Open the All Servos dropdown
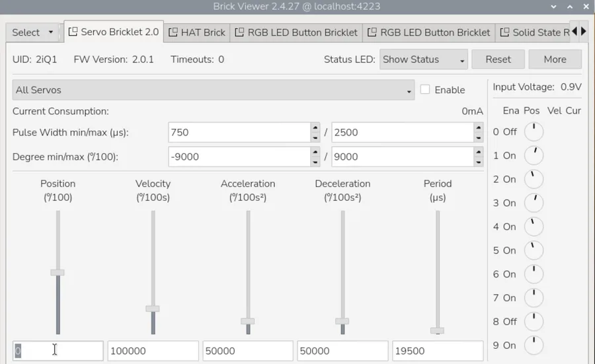Viewport: 595px width, 364px height. [x=214, y=90]
